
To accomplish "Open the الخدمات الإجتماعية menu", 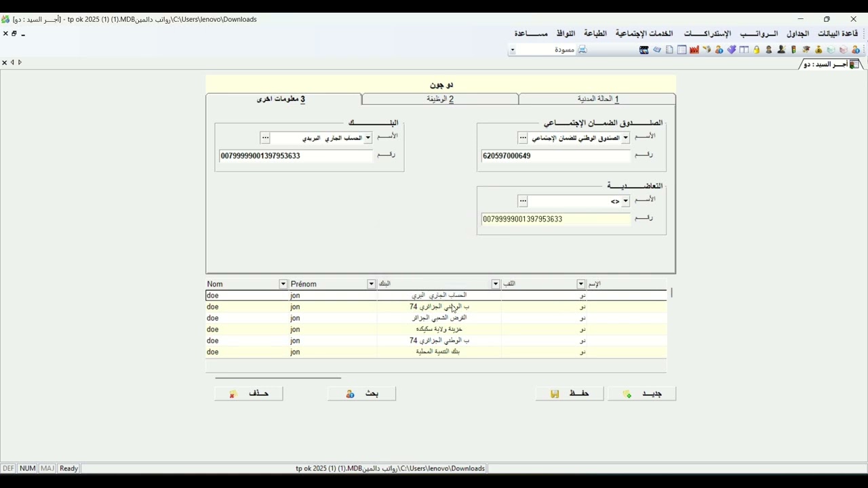I will coord(644,33).
